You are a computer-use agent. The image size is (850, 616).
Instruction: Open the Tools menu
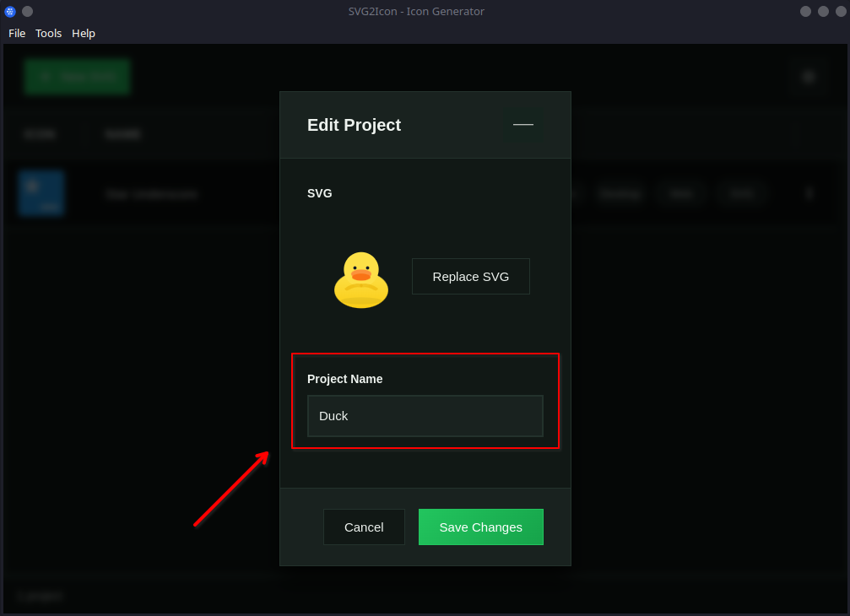pos(48,33)
